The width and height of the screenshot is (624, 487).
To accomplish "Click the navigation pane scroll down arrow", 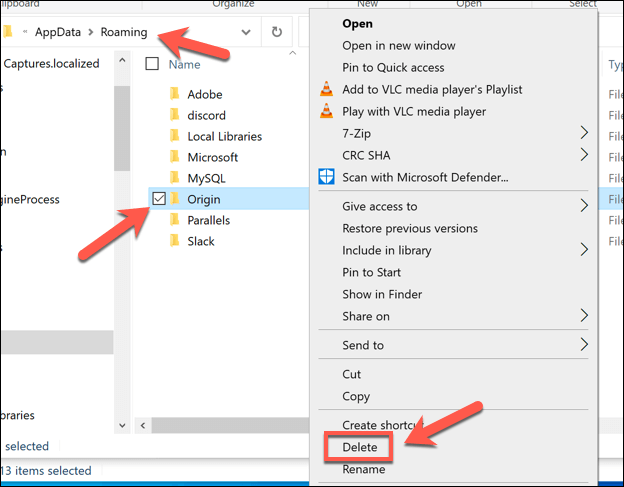I will click(x=122, y=424).
